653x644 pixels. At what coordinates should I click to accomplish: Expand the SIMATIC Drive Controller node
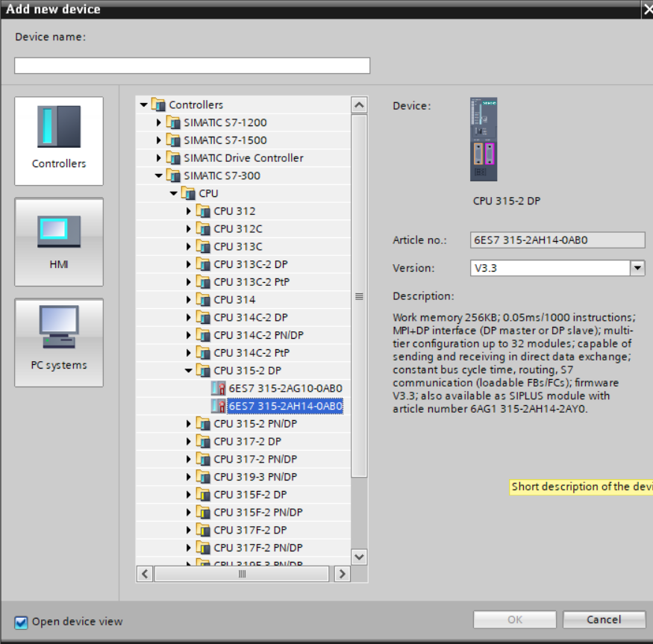pos(159,158)
